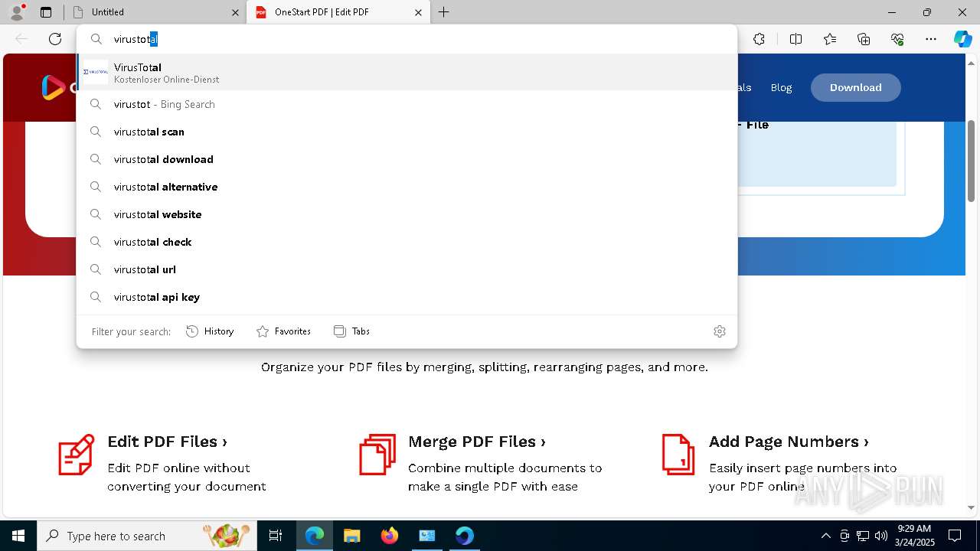
Task: Choose the 'virustotal check' suggestion
Action: 407,242
